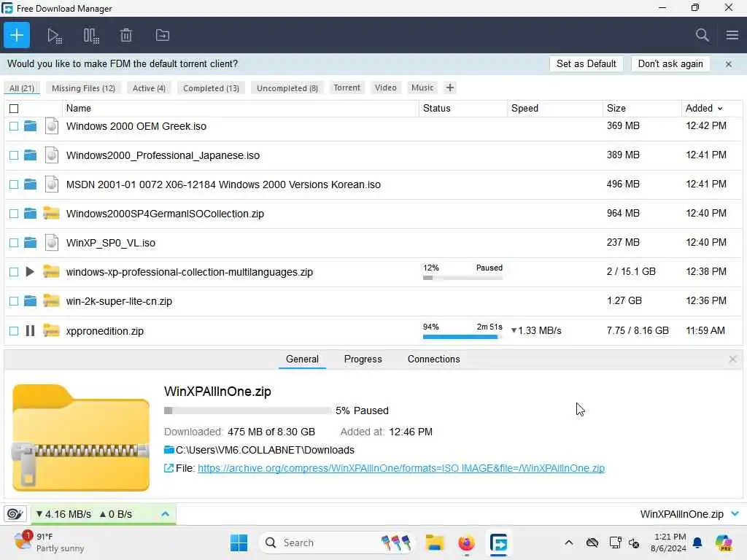Delete selected downloads using trash icon
747x560 pixels.
[x=125, y=35]
